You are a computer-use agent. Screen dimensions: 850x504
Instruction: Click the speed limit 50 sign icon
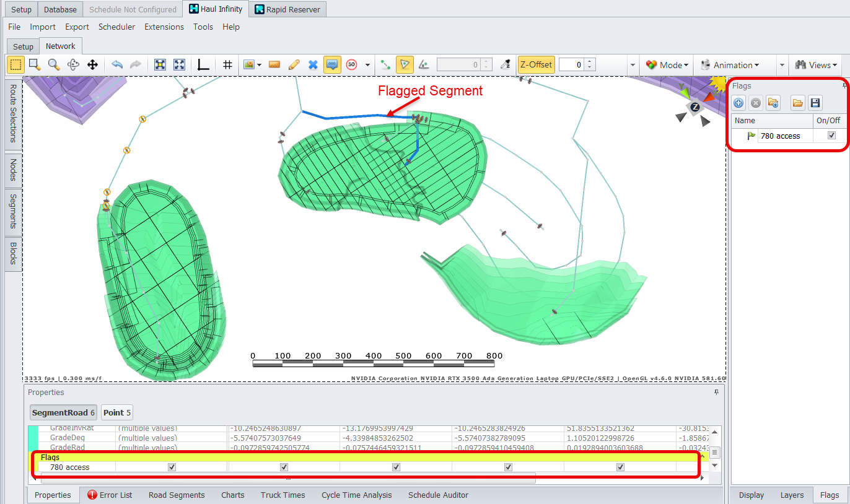point(352,64)
